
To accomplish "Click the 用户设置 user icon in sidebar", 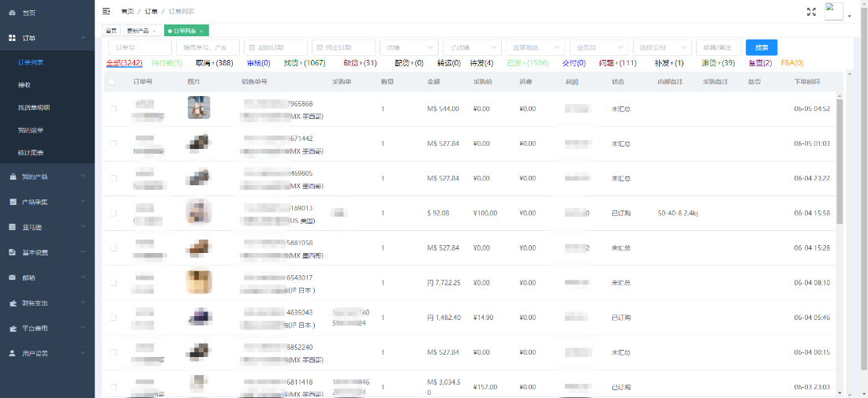I will pyautogui.click(x=12, y=353).
